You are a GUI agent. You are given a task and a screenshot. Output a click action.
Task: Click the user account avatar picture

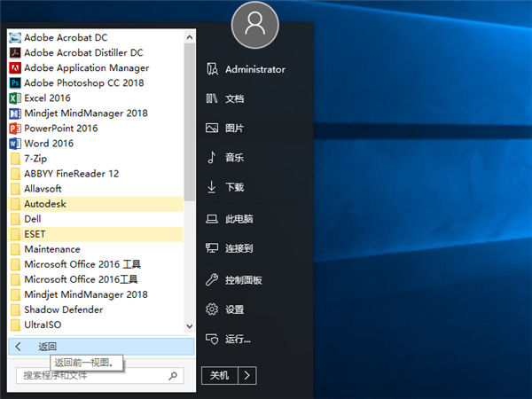[x=254, y=26]
